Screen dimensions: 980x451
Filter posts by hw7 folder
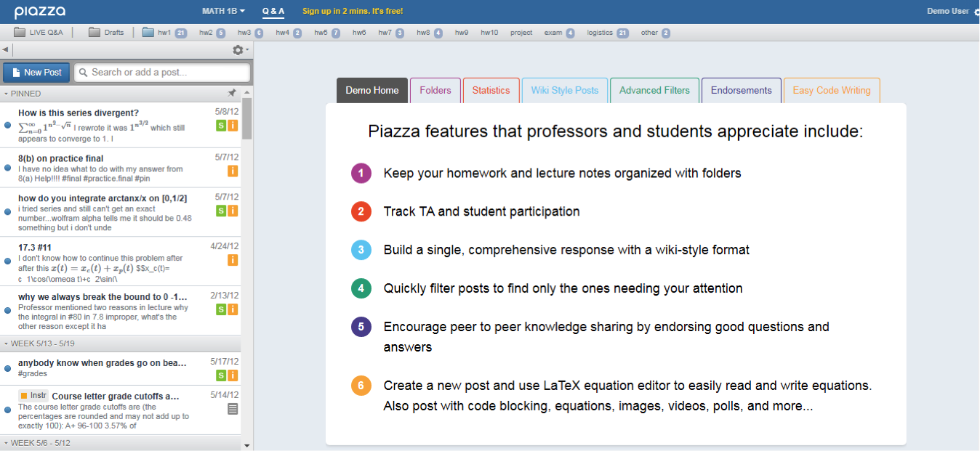pos(391,33)
